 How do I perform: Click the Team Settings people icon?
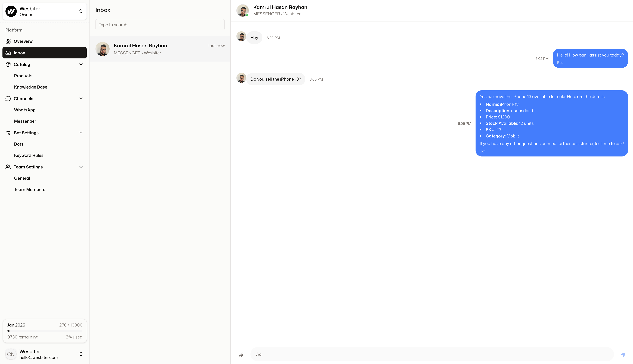(8, 167)
